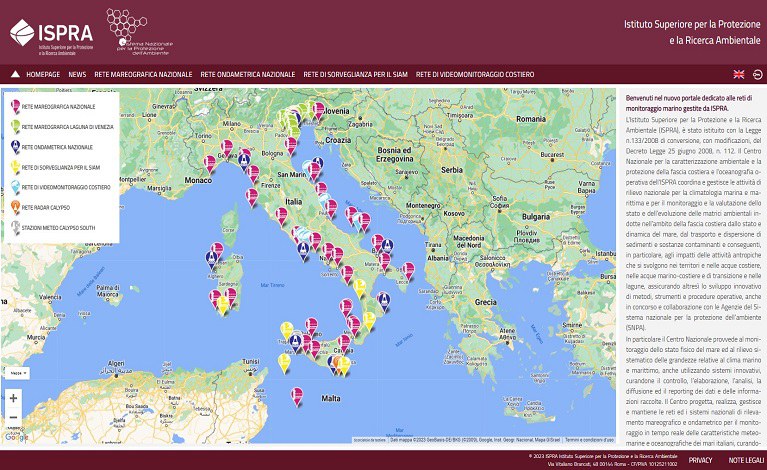Click Rete Radar Calypso orange marker icon
767x470 pixels.
pyautogui.click(x=14, y=208)
